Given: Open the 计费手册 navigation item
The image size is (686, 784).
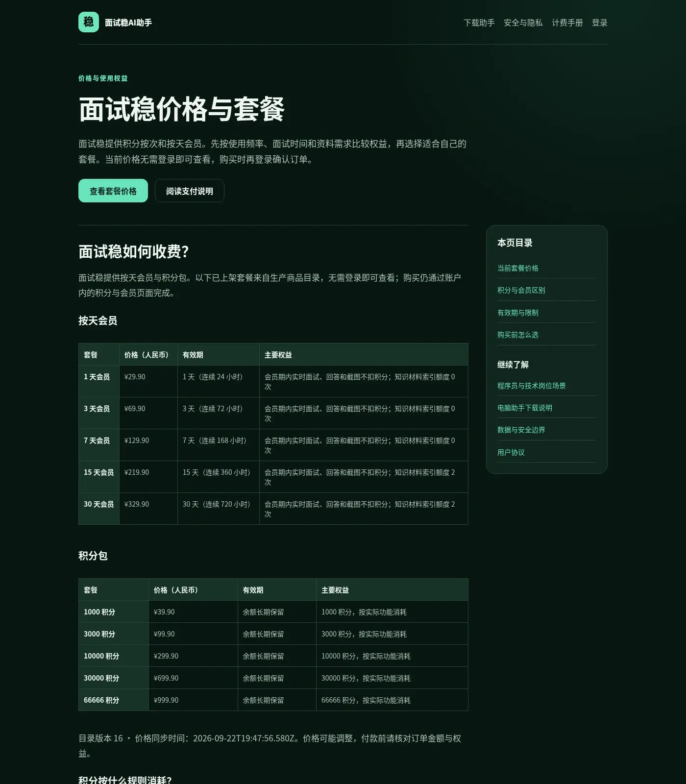Looking at the screenshot, I should coord(567,23).
